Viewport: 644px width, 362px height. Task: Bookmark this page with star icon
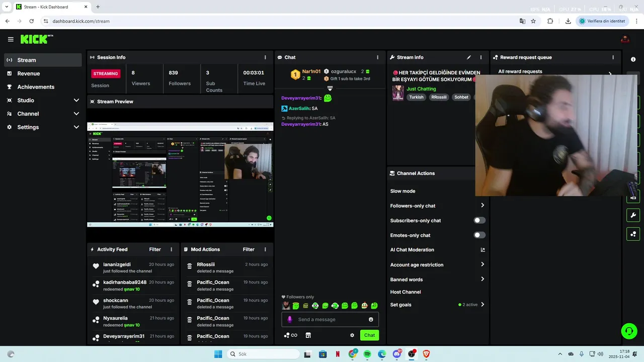point(533,21)
